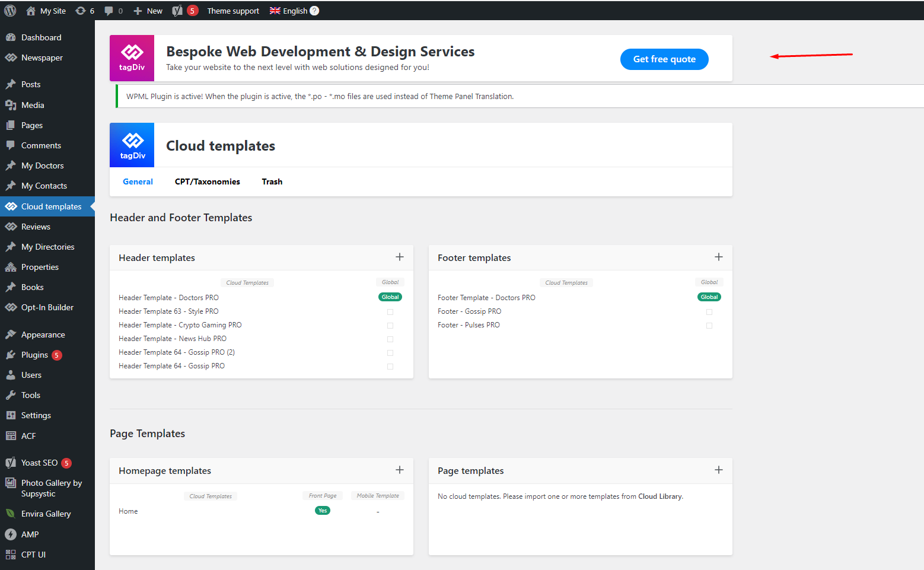Toggle global for last Header Template 64 - Gossip PRO
Screen dimensions: 924x570
pyautogui.click(x=390, y=367)
